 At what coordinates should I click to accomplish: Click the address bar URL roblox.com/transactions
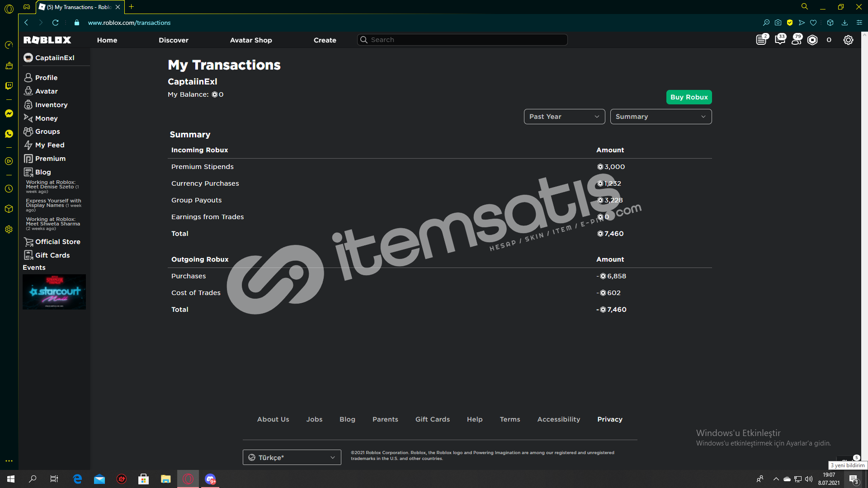[x=129, y=23]
